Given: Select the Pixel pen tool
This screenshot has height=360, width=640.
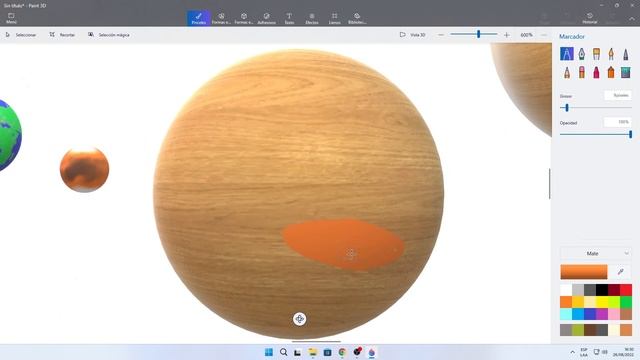Looking at the screenshot, I should 626,54.
